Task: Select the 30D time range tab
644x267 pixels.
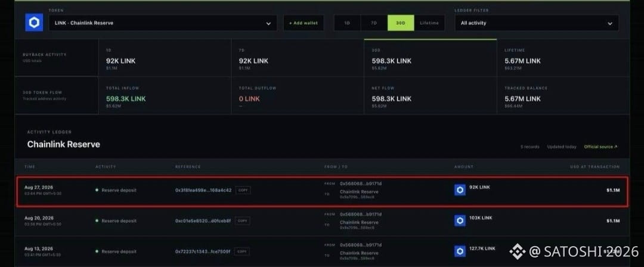Action: [x=401, y=23]
